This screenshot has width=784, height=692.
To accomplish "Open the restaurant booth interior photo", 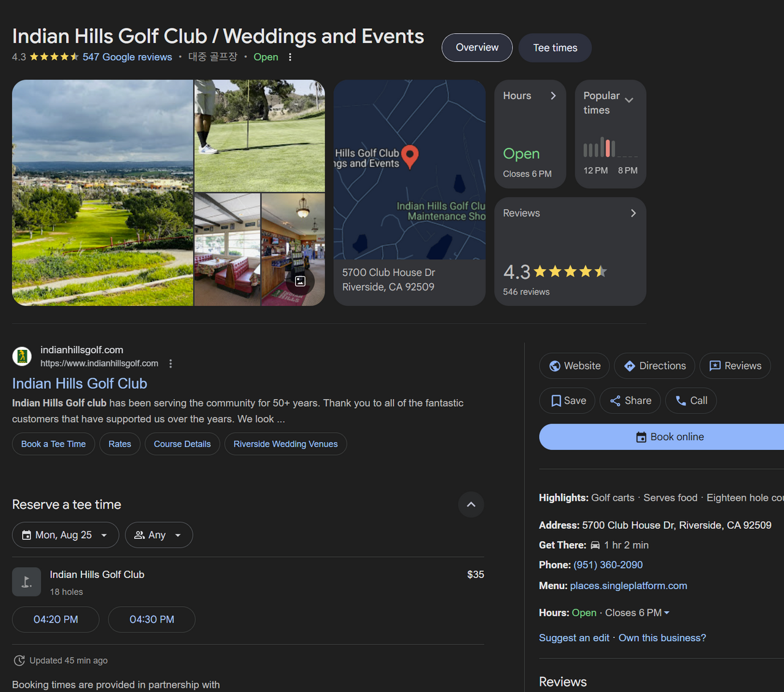I will coord(227,249).
